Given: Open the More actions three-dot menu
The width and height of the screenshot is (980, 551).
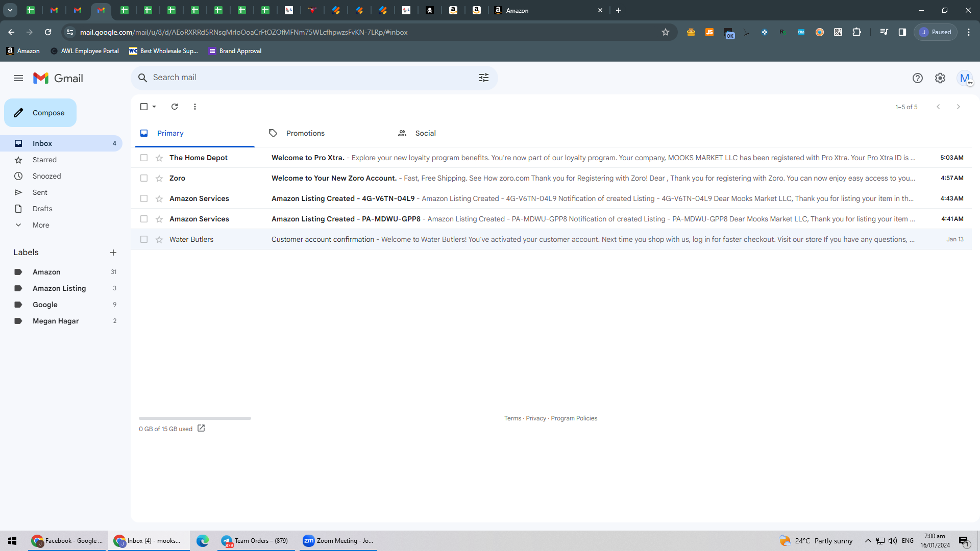Looking at the screenshot, I should 195,107.
